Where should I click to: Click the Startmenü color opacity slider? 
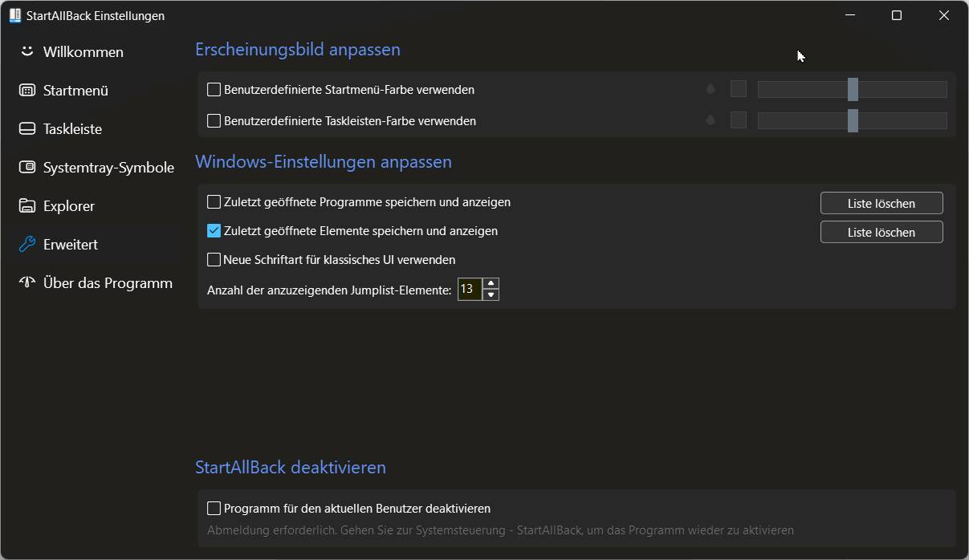pyautogui.click(x=853, y=90)
